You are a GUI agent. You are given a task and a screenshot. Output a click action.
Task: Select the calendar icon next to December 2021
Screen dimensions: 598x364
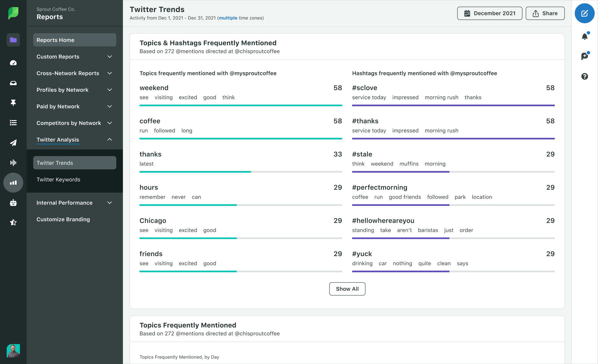click(467, 13)
